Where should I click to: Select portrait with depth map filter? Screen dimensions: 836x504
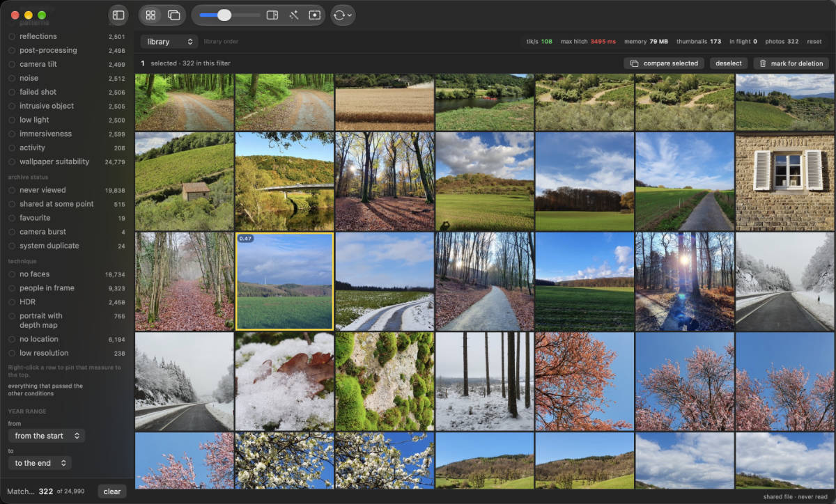(66, 320)
